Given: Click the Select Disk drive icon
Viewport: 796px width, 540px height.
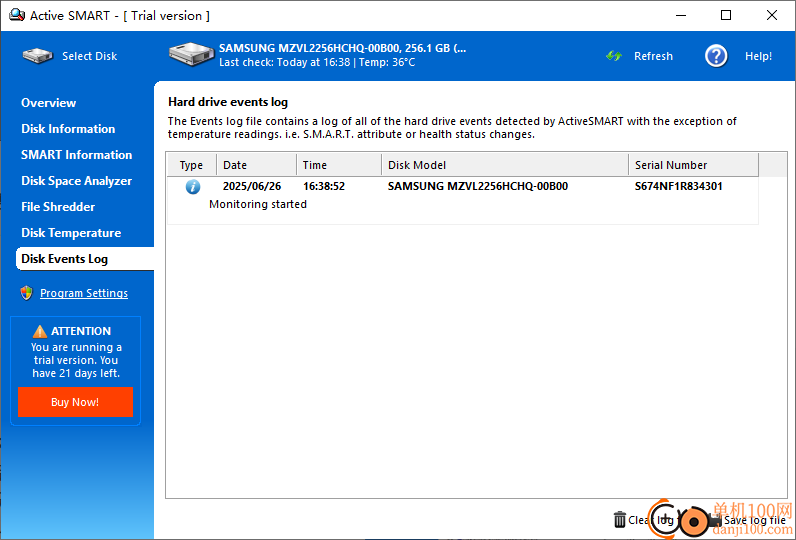Looking at the screenshot, I should click(38, 56).
